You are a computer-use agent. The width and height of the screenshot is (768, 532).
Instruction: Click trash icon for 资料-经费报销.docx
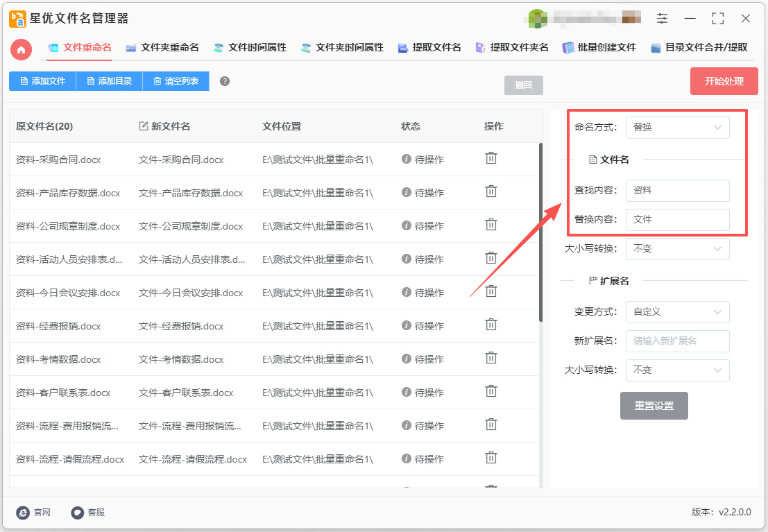point(490,325)
